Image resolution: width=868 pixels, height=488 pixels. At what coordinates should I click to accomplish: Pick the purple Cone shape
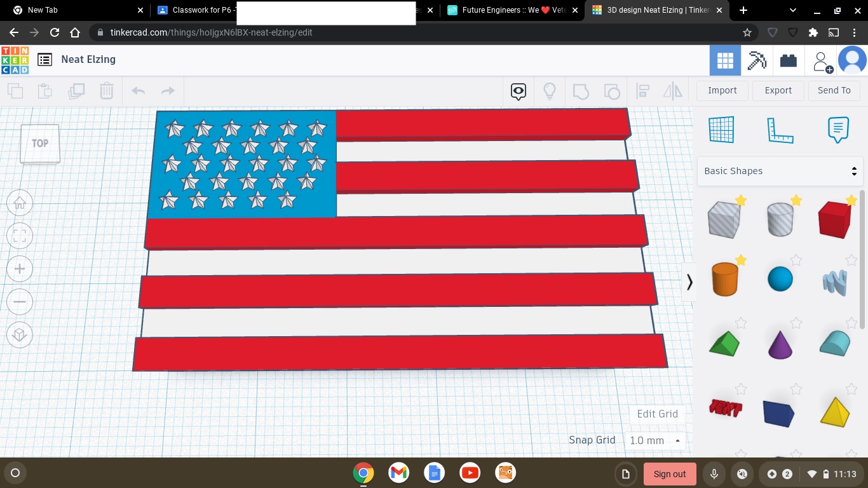pos(780,344)
